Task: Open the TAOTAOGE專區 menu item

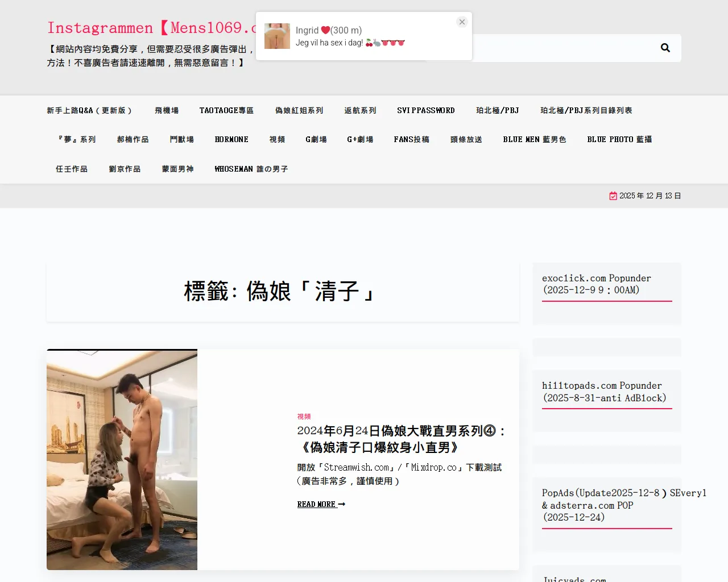Action: [x=226, y=110]
